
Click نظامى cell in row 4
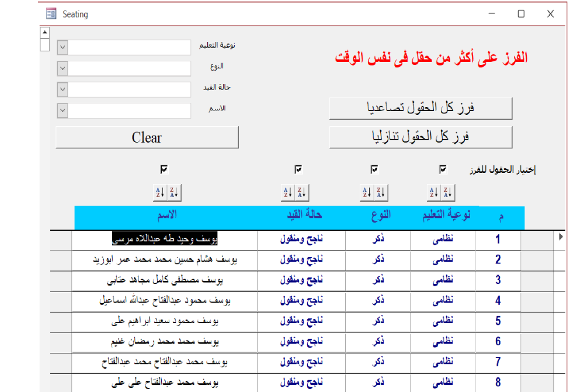coord(443,301)
